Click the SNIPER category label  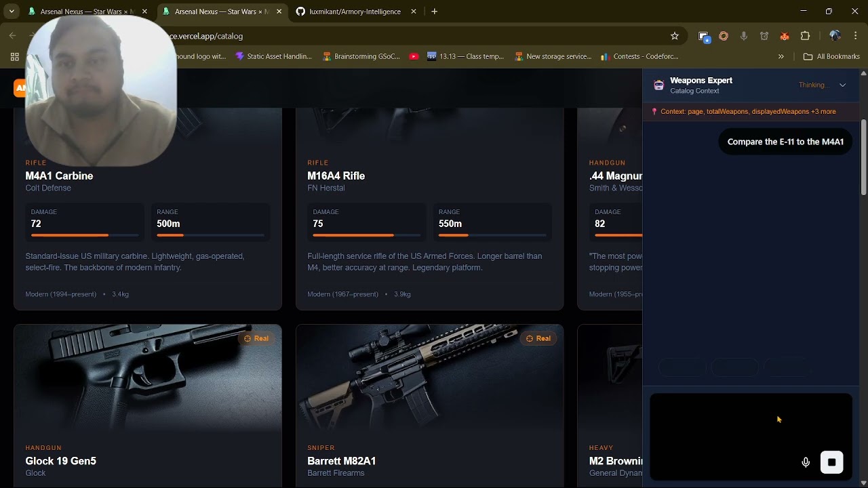(x=321, y=448)
